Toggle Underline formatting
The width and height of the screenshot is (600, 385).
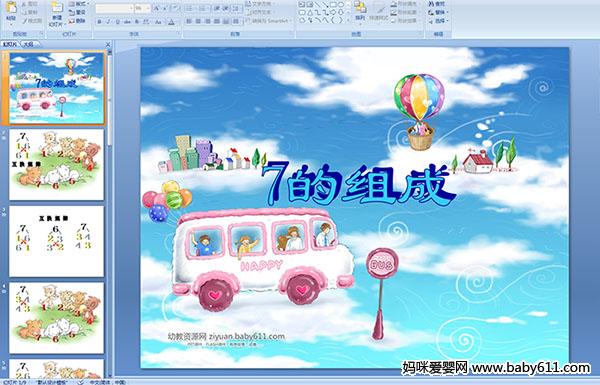click(117, 22)
